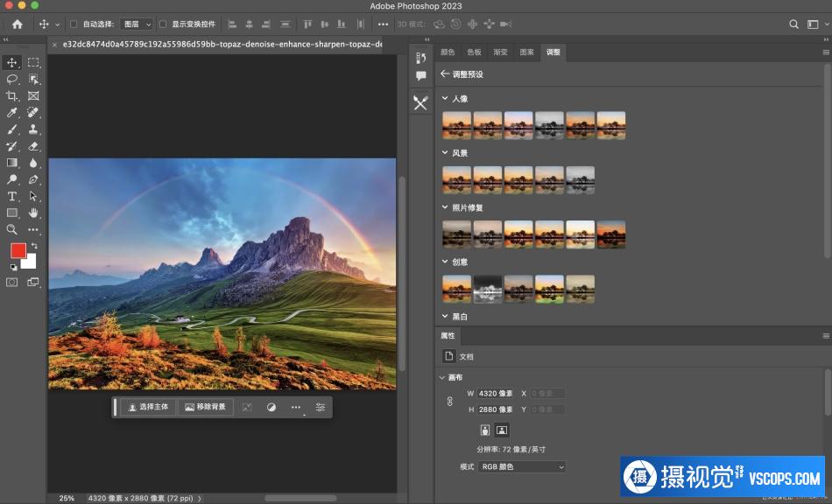The image size is (832, 504).
Task: Select the Horizontal Type tool
Action: coord(11,196)
